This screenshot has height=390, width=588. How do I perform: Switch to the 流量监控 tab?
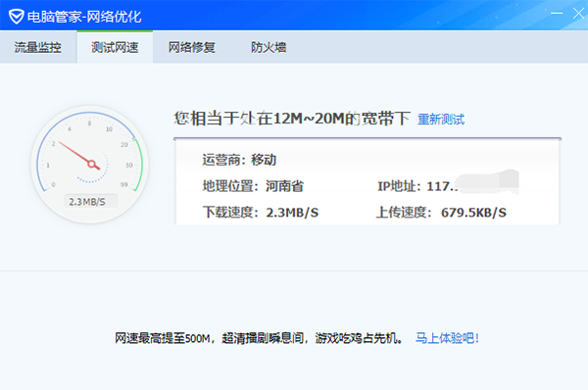[x=38, y=47]
